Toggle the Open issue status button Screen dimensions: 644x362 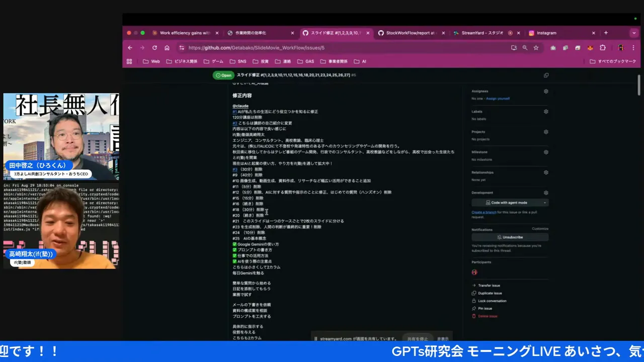tap(223, 75)
